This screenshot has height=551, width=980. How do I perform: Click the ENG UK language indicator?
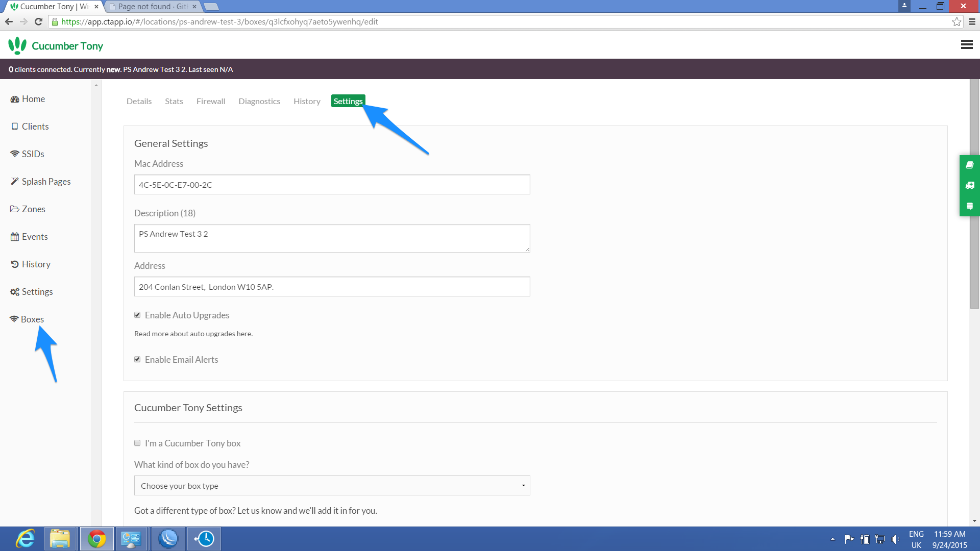916,539
